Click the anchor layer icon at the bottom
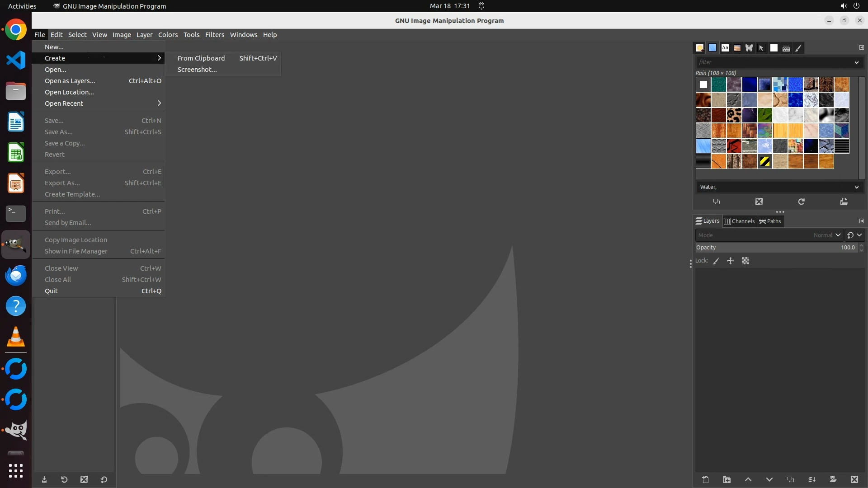 (811, 479)
